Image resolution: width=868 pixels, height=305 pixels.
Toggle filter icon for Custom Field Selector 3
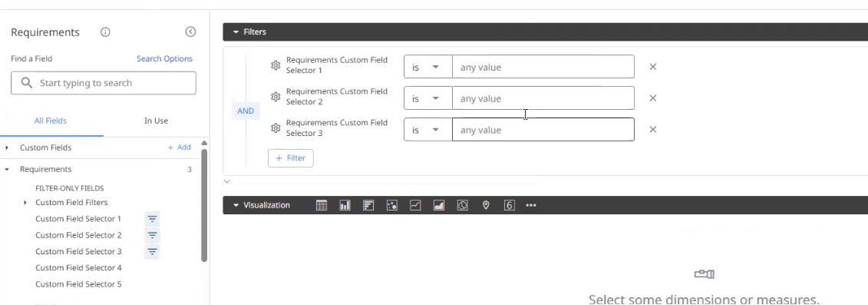(152, 252)
